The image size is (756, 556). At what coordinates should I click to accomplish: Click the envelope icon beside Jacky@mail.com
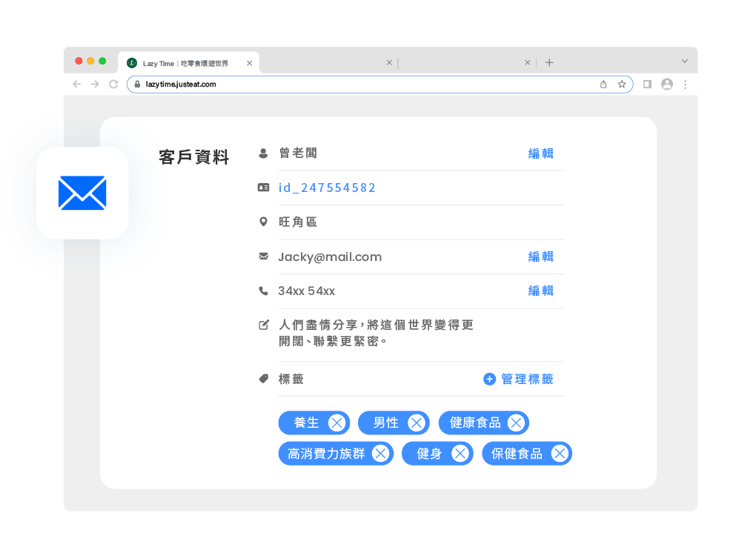263,256
